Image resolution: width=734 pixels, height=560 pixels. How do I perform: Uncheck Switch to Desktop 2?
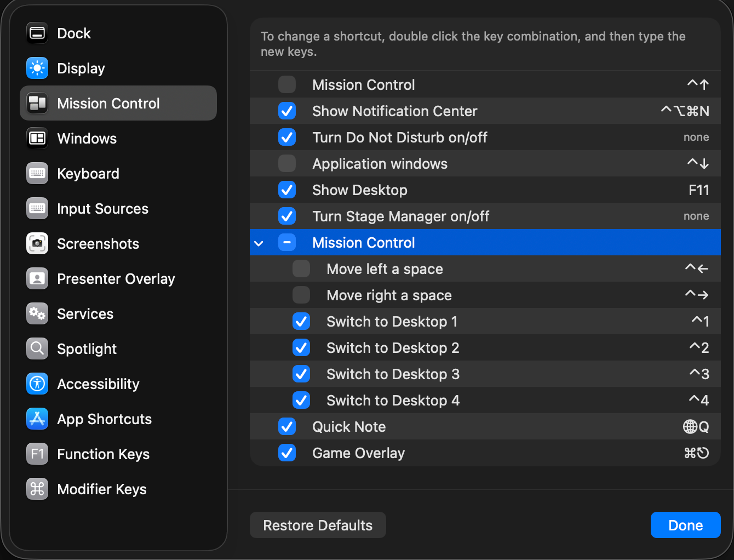(301, 347)
